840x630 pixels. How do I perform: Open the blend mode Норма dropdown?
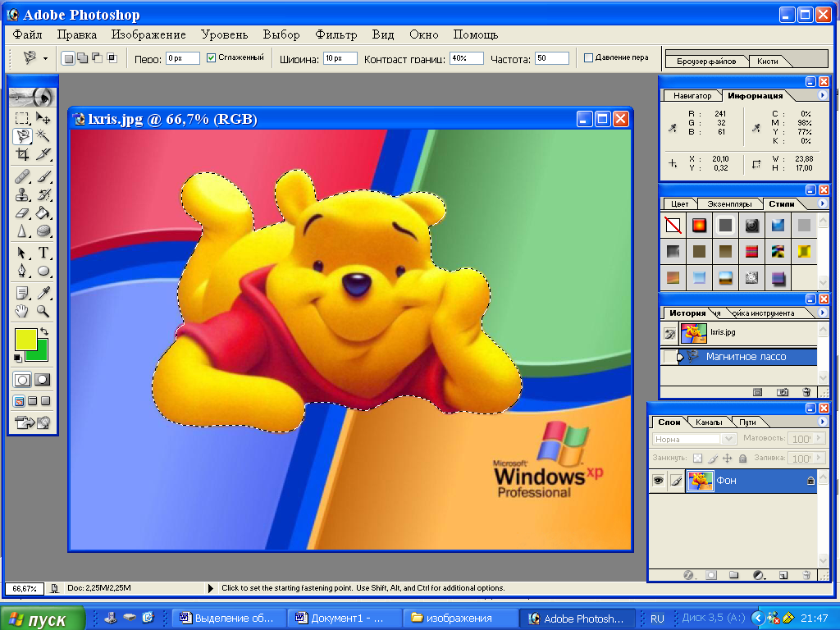pos(728,439)
